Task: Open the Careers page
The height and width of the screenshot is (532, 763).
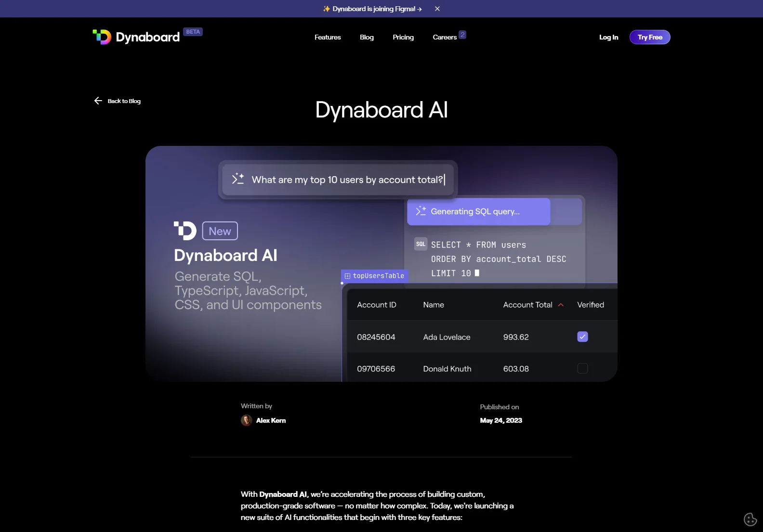Action: point(445,37)
